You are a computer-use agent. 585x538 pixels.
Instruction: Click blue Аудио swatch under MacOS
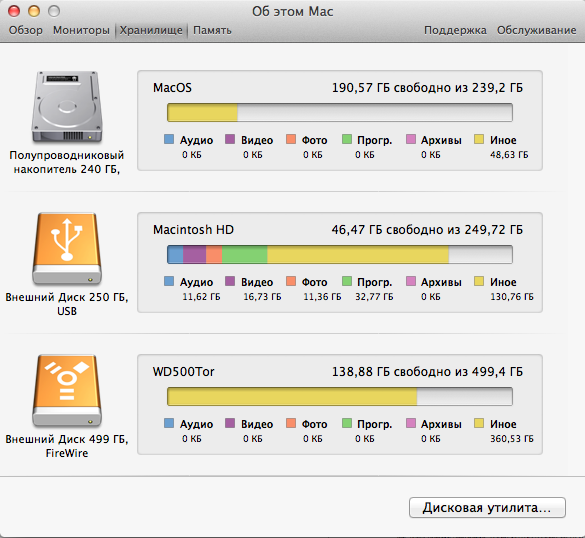click(169, 140)
